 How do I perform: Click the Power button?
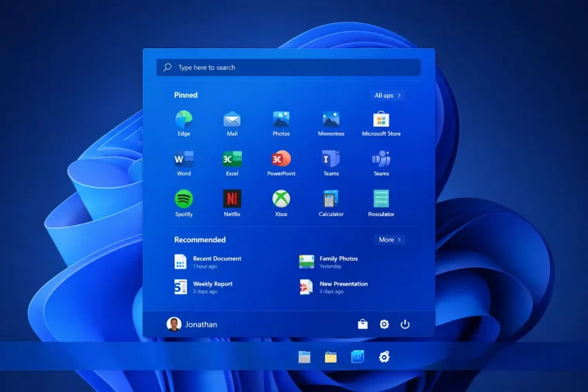(405, 324)
